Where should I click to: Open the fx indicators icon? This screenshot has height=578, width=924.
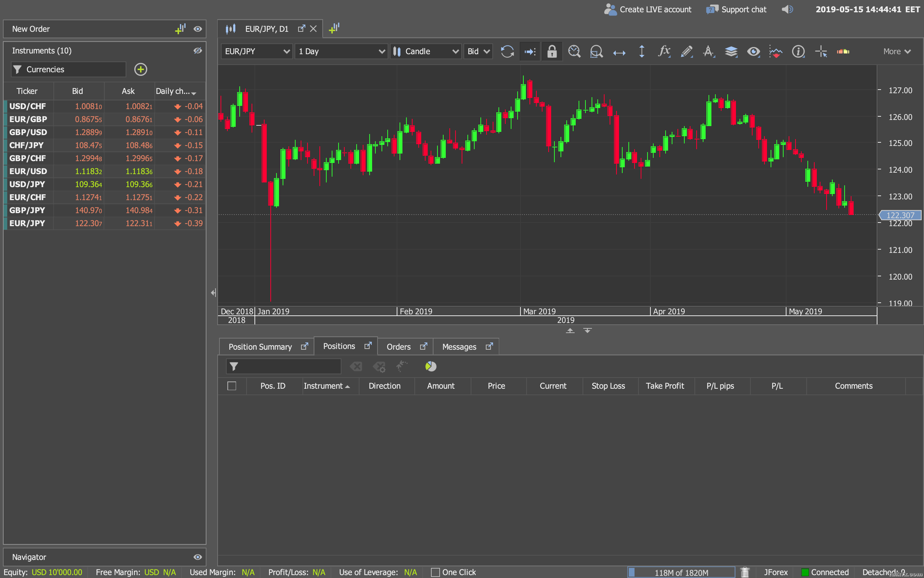(x=664, y=51)
